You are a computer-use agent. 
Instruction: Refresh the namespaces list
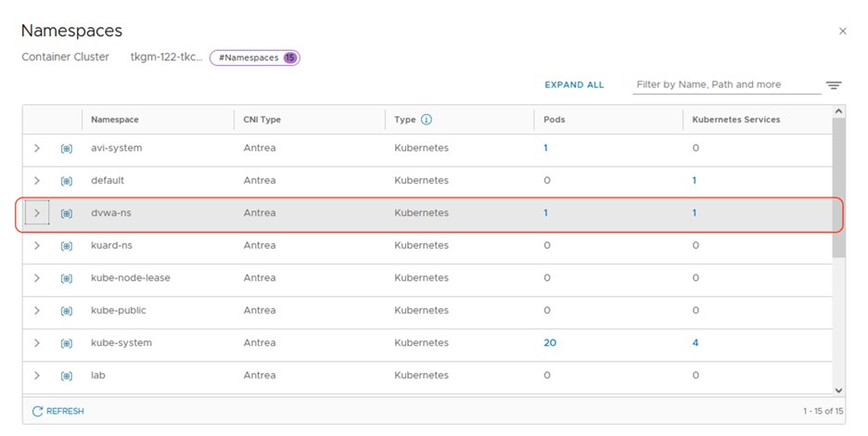(57, 411)
